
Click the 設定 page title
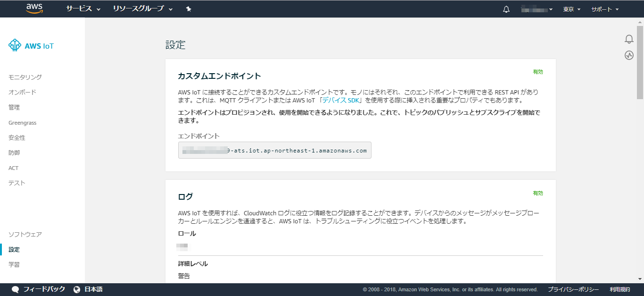coord(175,45)
